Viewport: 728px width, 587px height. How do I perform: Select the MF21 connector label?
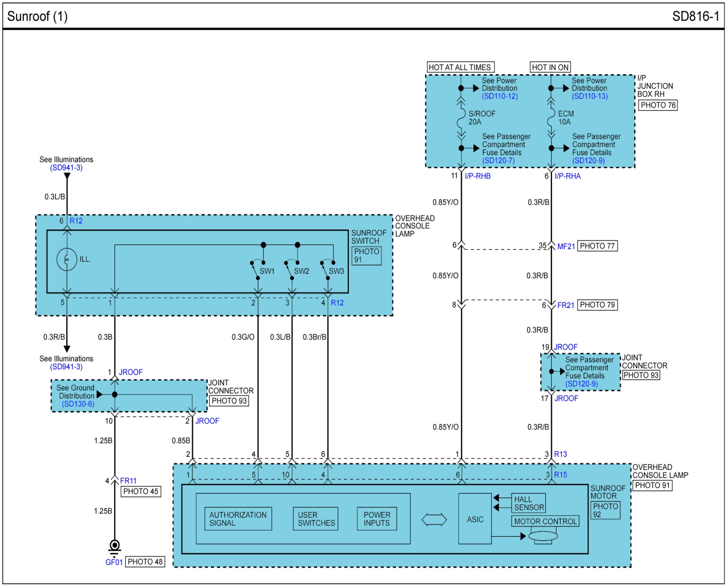[x=566, y=247]
